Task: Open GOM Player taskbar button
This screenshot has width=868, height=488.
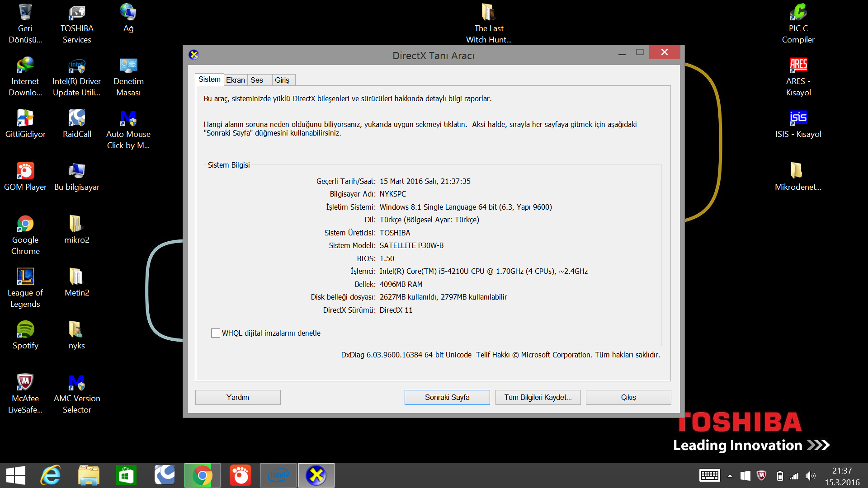Action: click(x=240, y=475)
